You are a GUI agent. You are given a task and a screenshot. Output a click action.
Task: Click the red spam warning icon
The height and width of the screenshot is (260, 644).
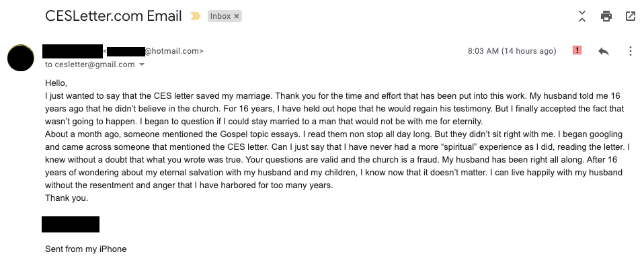577,50
